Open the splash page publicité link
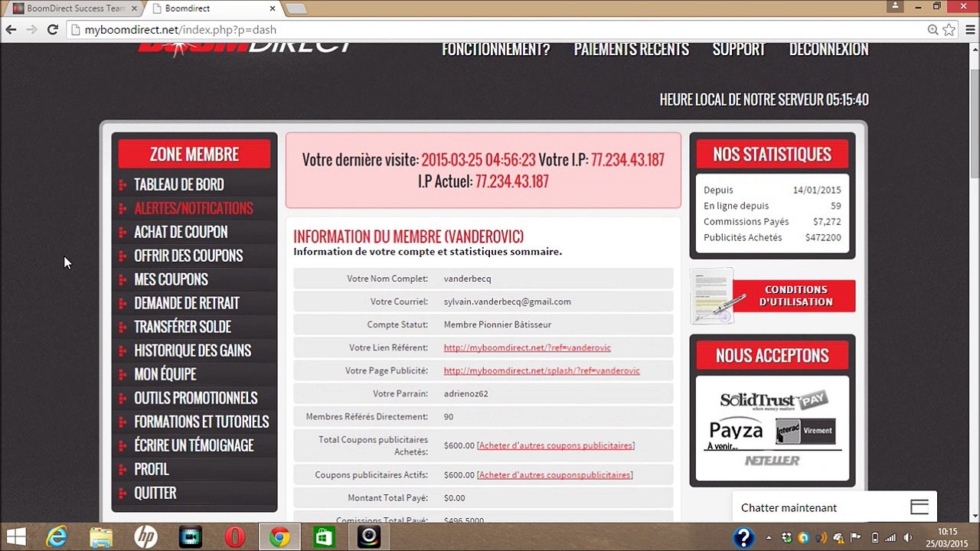Screen dimensions: 980x551 (542, 370)
